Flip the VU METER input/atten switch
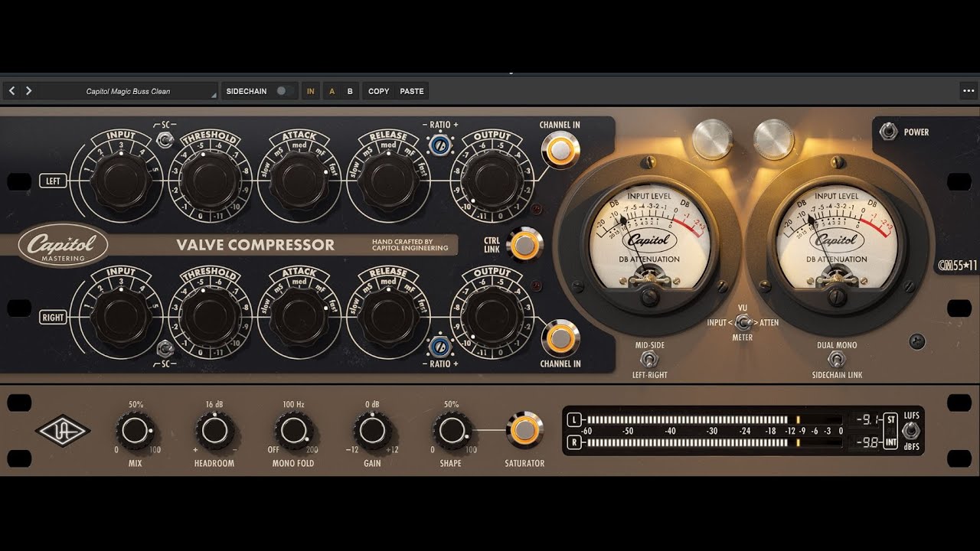This screenshot has width=980, height=551. pos(743,322)
